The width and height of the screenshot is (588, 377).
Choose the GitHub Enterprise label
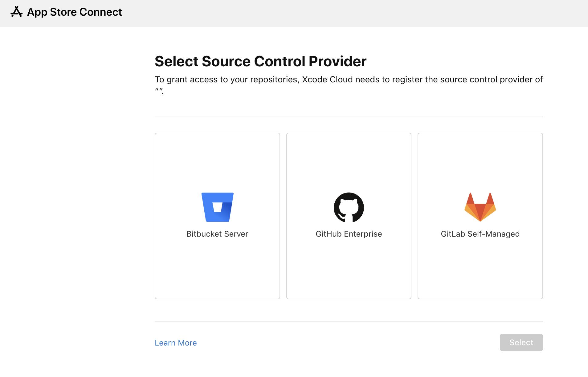pyautogui.click(x=349, y=234)
